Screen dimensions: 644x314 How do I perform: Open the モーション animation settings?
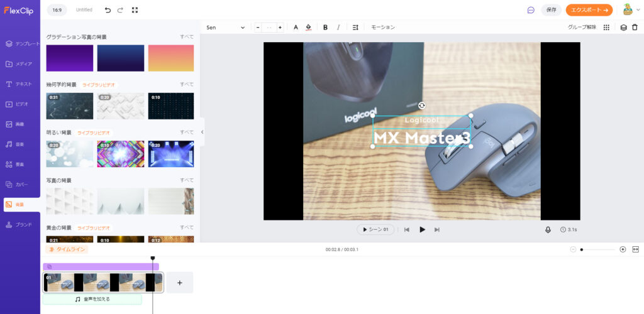(x=383, y=28)
